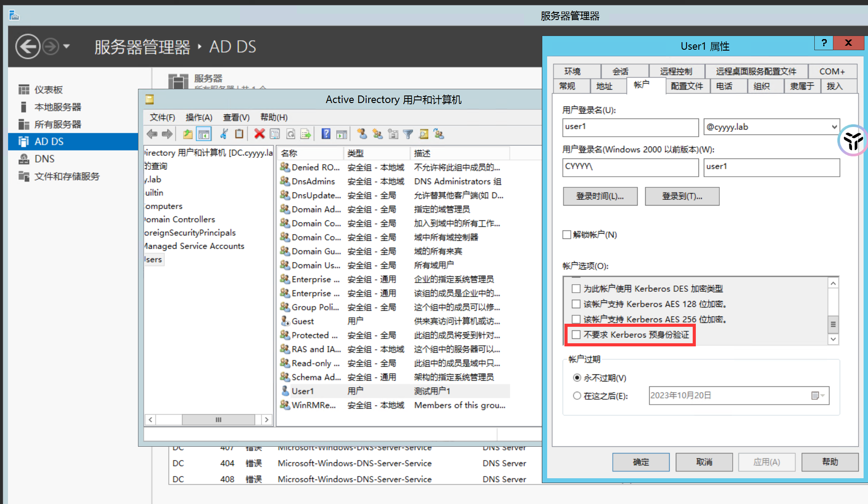
Task: Click the blue Help question mark icon
Action: click(x=326, y=134)
